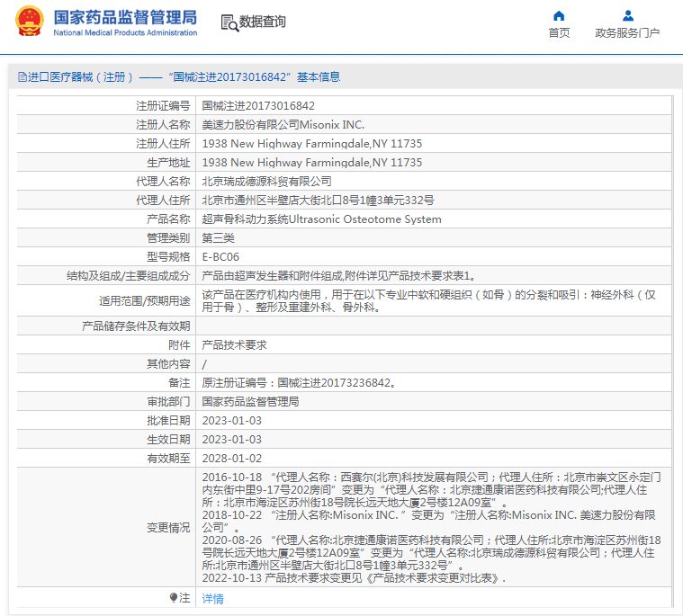Click the 注册人住所 address value

(312, 144)
